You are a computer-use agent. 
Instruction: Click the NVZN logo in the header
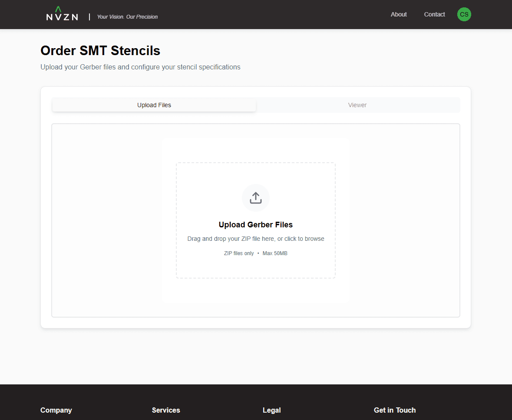[62, 16]
